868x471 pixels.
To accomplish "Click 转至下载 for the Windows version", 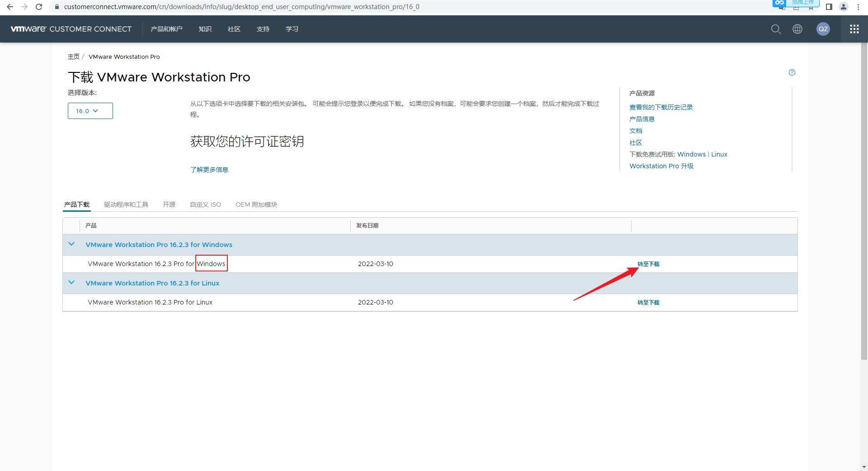I will 648,264.
